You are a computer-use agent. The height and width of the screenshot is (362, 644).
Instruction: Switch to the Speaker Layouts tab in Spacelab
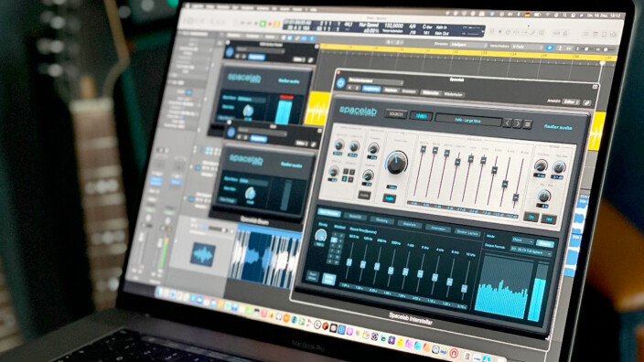click(x=467, y=233)
